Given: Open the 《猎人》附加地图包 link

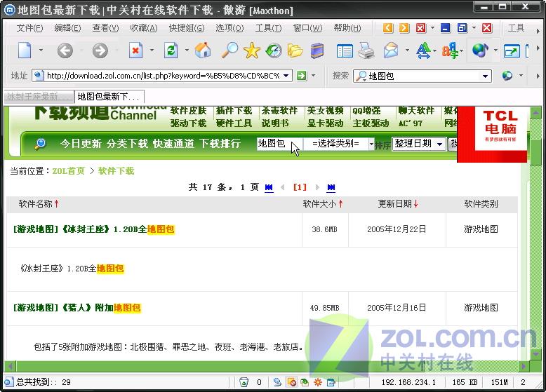Looking at the screenshot, I should [76, 307].
